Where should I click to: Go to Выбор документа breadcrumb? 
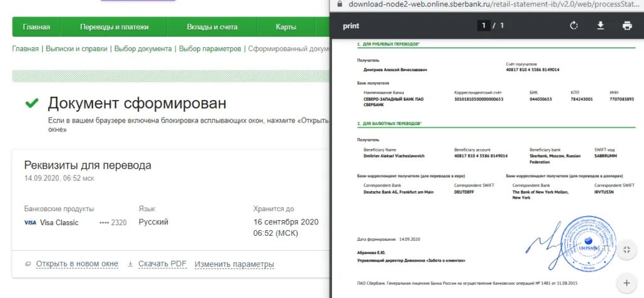143,49
